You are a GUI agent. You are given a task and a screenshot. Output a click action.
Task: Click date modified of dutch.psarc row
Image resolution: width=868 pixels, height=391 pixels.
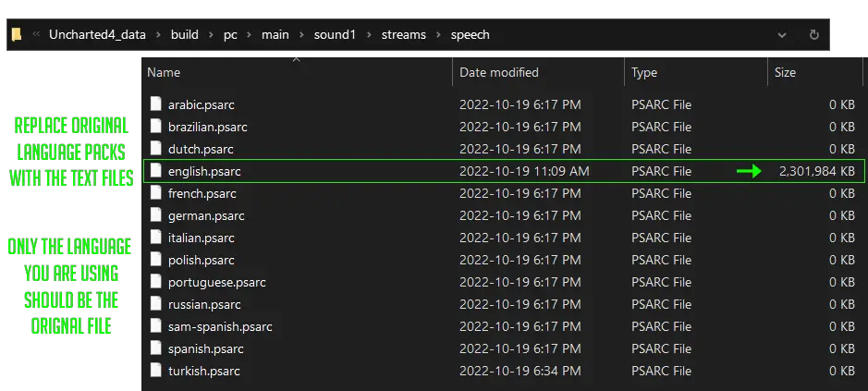tap(520, 149)
